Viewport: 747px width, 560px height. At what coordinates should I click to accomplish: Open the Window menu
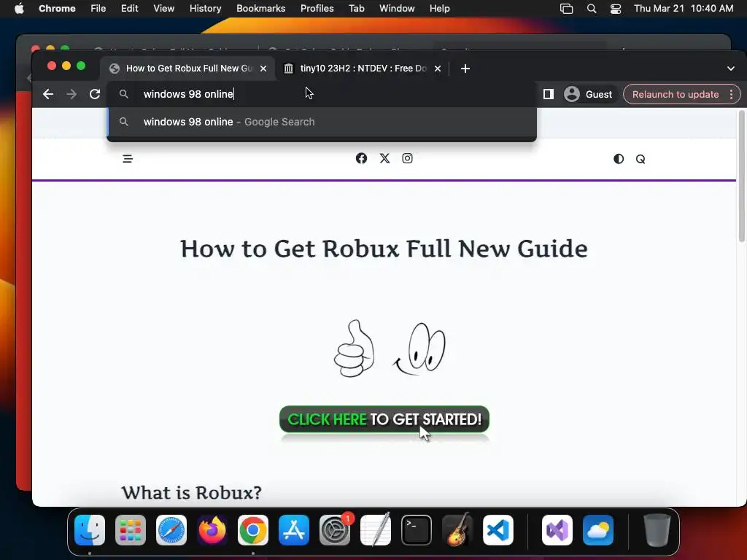click(x=397, y=9)
